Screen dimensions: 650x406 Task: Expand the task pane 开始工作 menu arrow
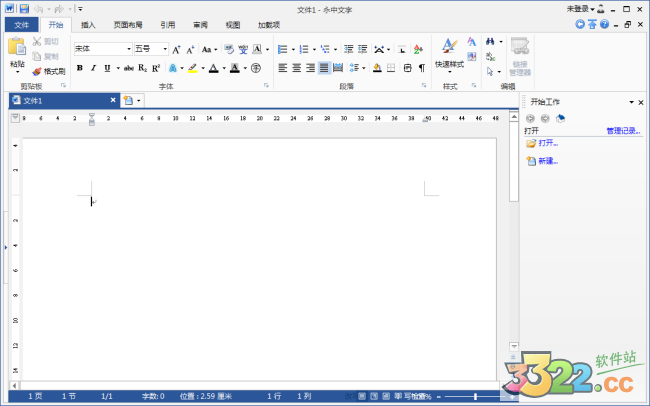(x=631, y=102)
